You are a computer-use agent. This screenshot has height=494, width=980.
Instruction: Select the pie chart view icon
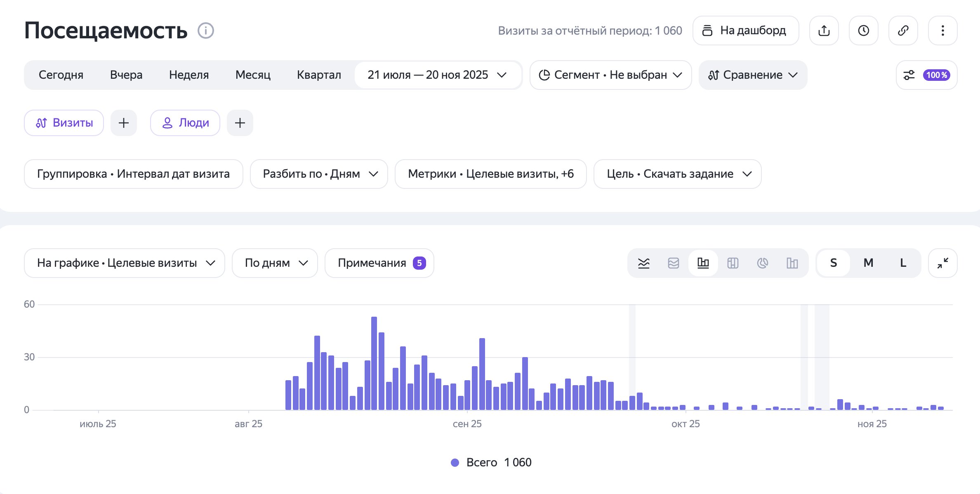[x=762, y=263]
